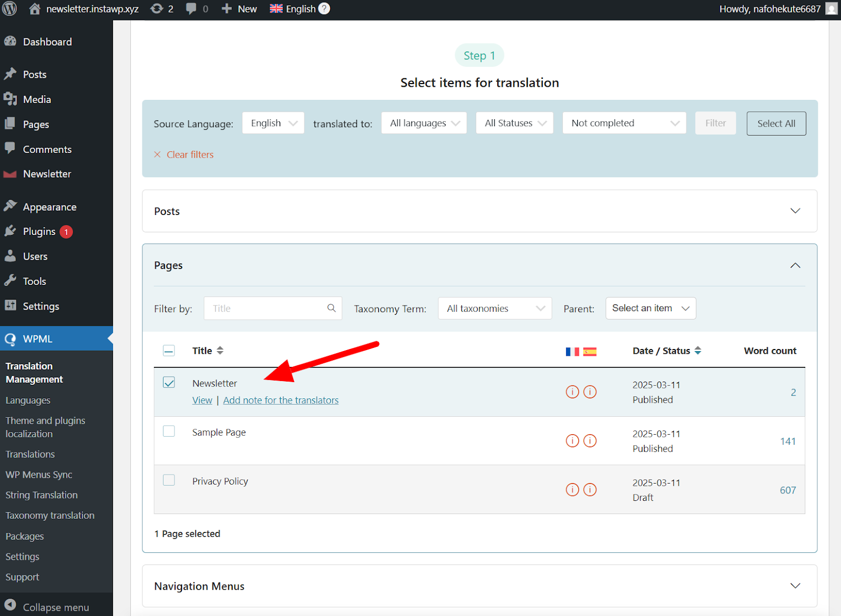Open the Parent Select an item dropdown
The width and height of the screenshot is (841, 616).
tap(651, 309)
